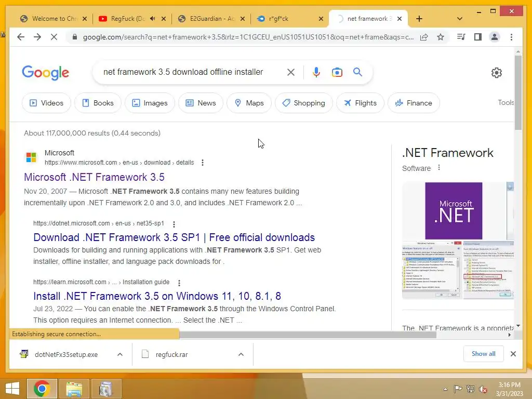
Task: Open the Chrome side panel
Action: 478,37
